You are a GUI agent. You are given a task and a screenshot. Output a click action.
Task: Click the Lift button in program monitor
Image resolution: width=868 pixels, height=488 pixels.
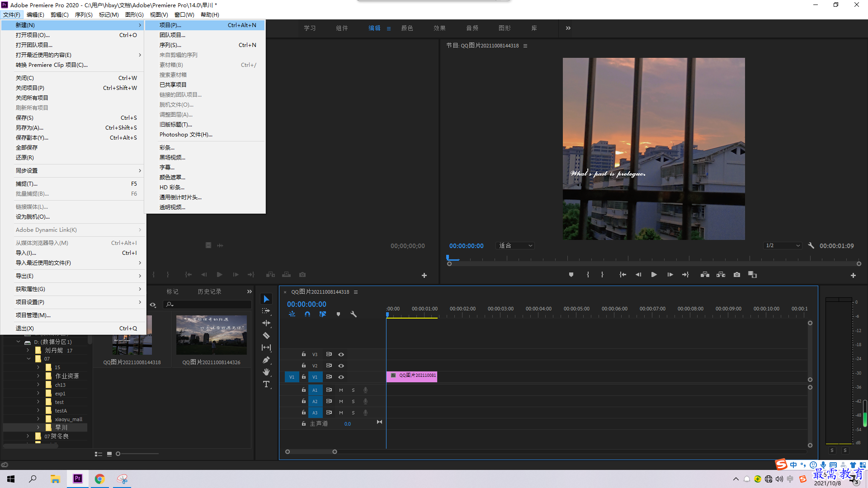pos(705,275)
